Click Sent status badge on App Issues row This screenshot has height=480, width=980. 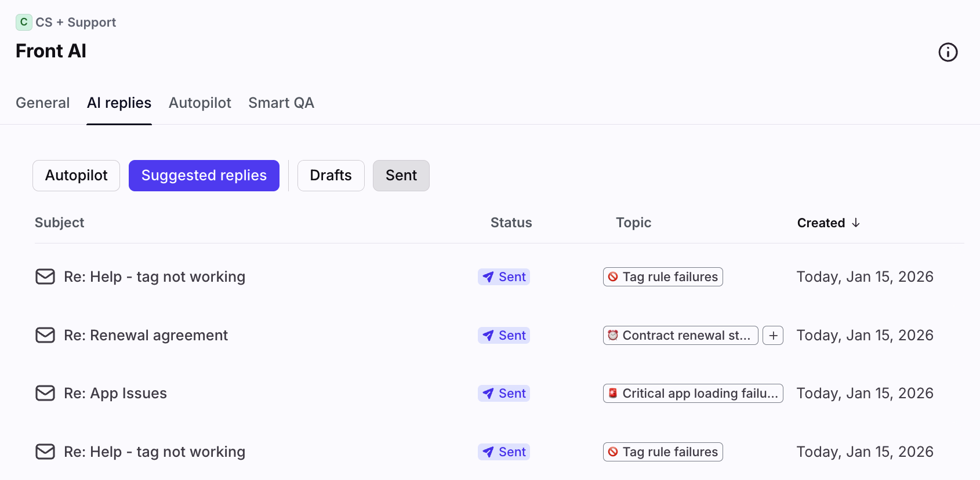click(504, 394)
